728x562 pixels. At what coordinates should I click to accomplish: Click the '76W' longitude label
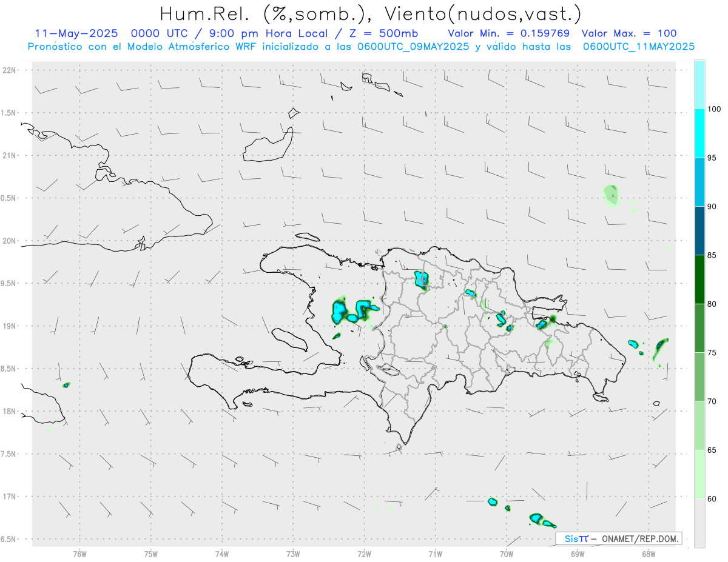[79, 554]
